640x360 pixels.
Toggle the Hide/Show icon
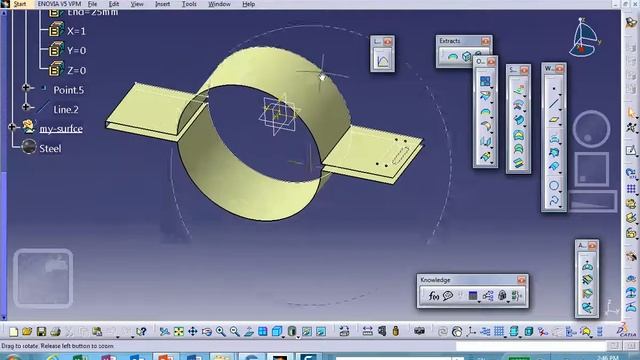307,332
